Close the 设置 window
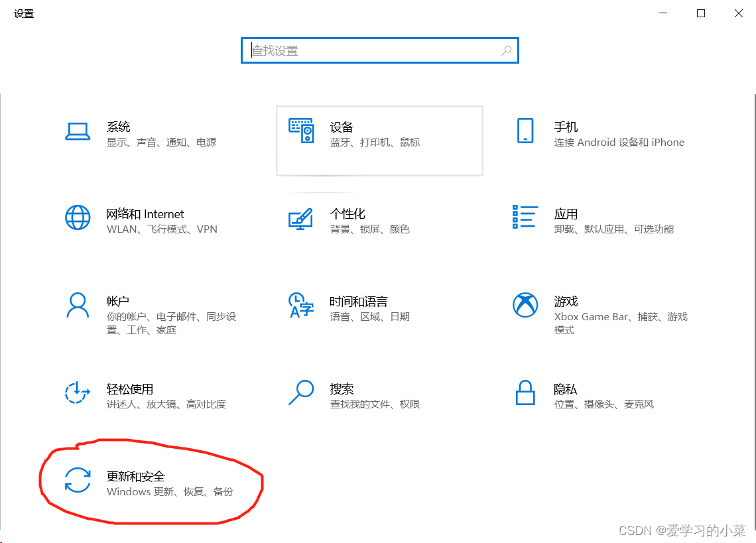Screen dimensions: 756x543 739,13
